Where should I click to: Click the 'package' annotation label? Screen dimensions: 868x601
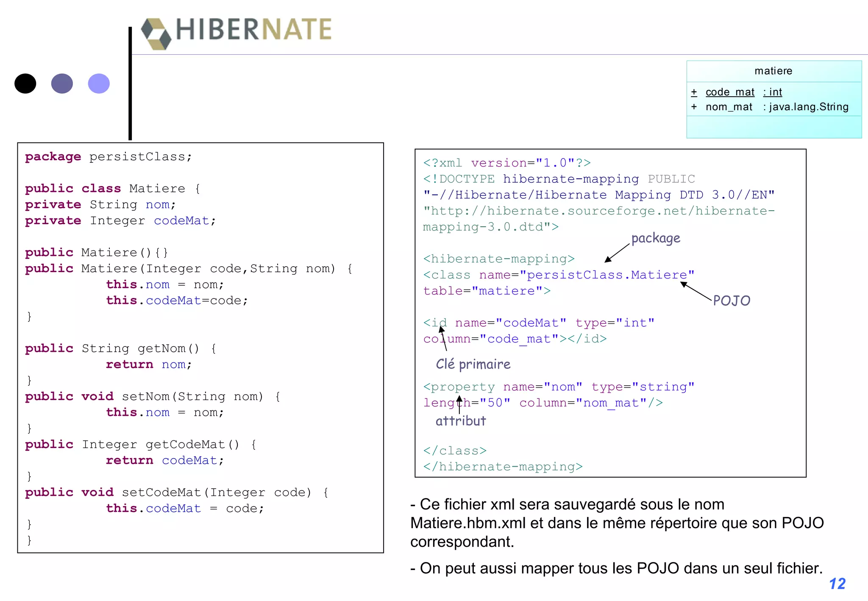656,239
